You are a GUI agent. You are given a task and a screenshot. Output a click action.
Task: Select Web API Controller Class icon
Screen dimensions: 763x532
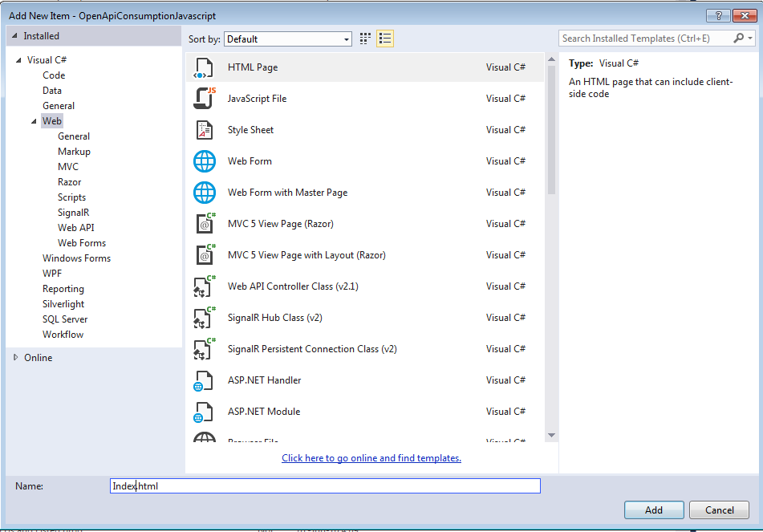pyautogui.click(x=205, y=286)
